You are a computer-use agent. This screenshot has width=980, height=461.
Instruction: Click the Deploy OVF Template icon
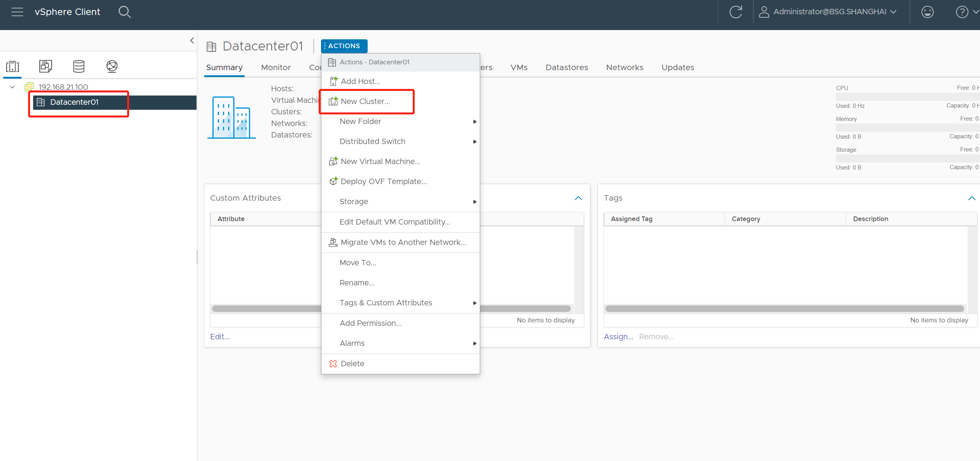pos(333,181)
